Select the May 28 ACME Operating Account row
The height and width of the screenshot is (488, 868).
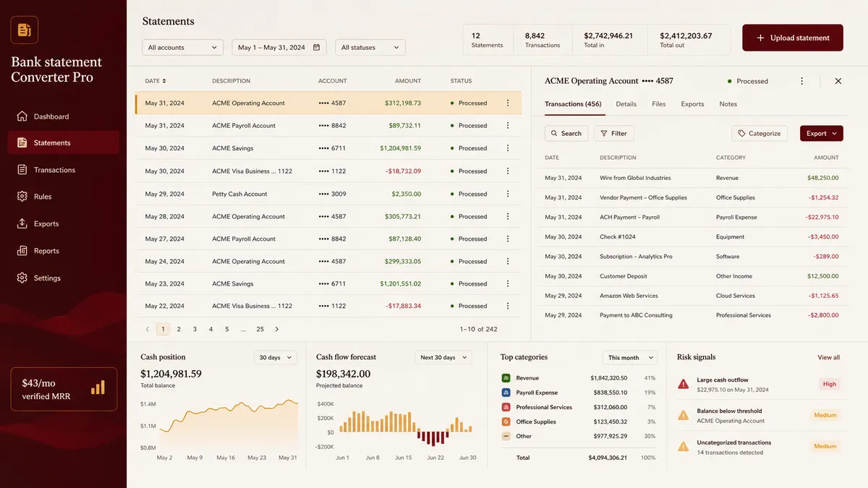pos(328,216)
